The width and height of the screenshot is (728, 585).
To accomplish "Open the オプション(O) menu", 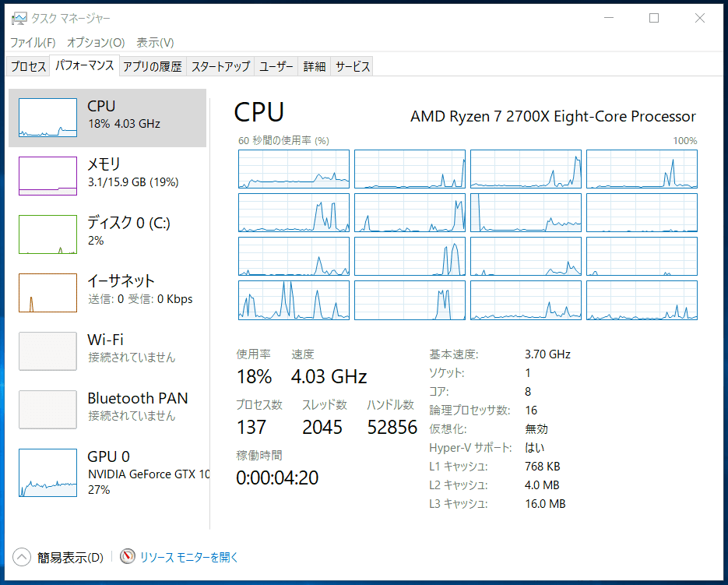I will (x=96, y=43).
